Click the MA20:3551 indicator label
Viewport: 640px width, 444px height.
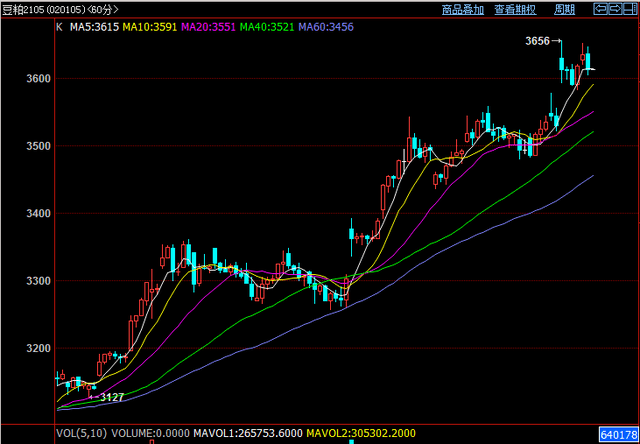coord(209,27)
